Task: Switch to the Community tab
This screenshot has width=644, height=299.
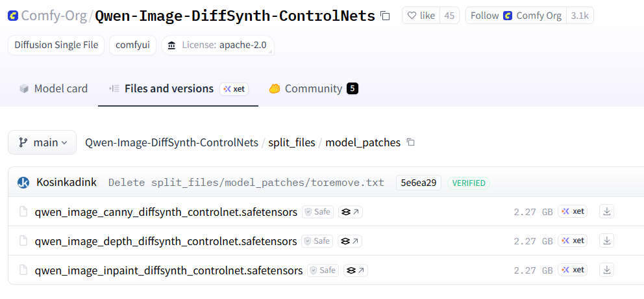Action: tap(313, 88)
